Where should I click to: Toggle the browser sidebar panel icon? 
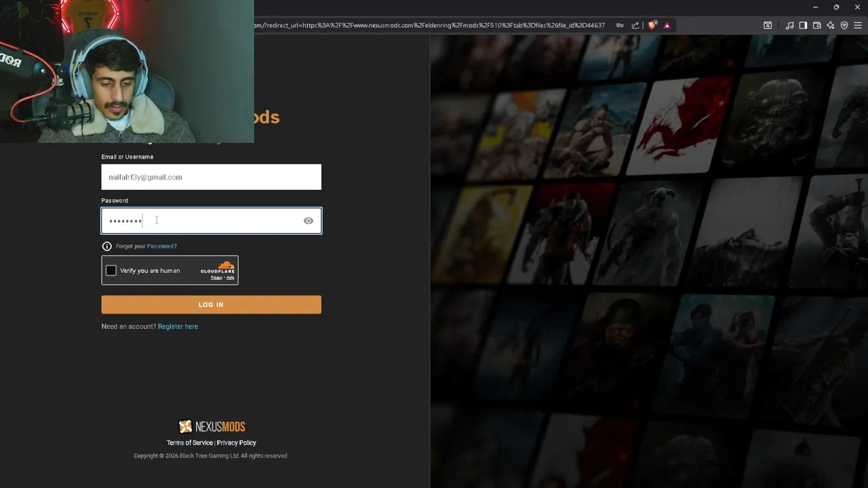coord(803,25)
